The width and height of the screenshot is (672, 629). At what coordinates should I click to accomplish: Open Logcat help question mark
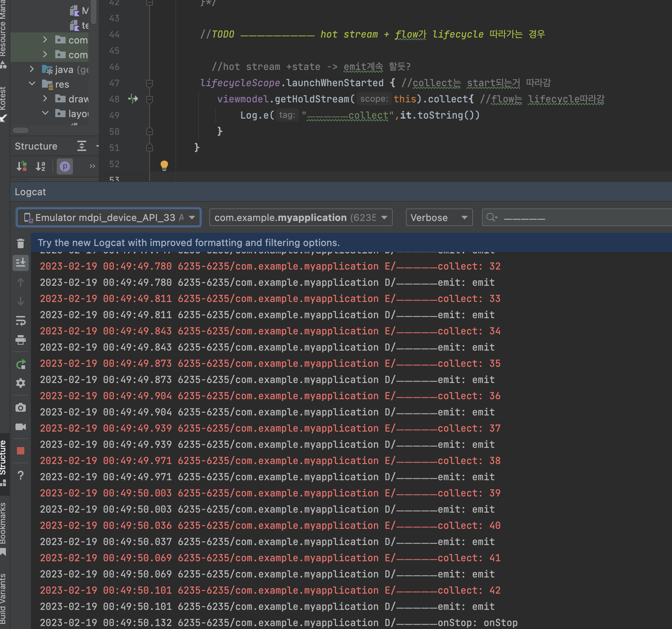[x=21, y=475]
